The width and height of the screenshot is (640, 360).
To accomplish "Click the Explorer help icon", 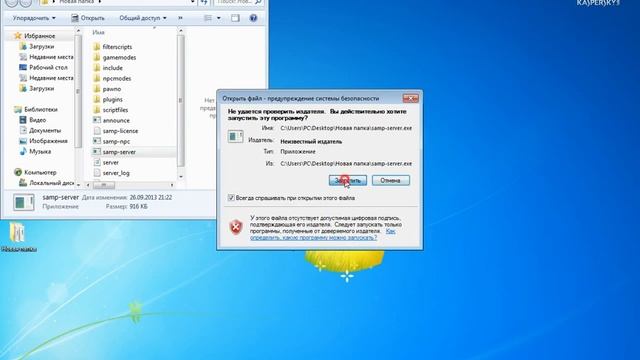I will (253, 18).
